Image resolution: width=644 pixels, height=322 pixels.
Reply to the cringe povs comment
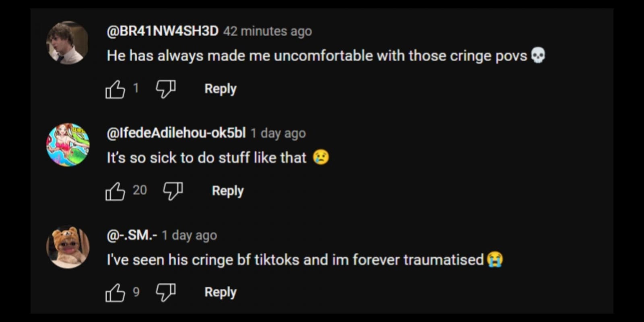click(220, 89)
